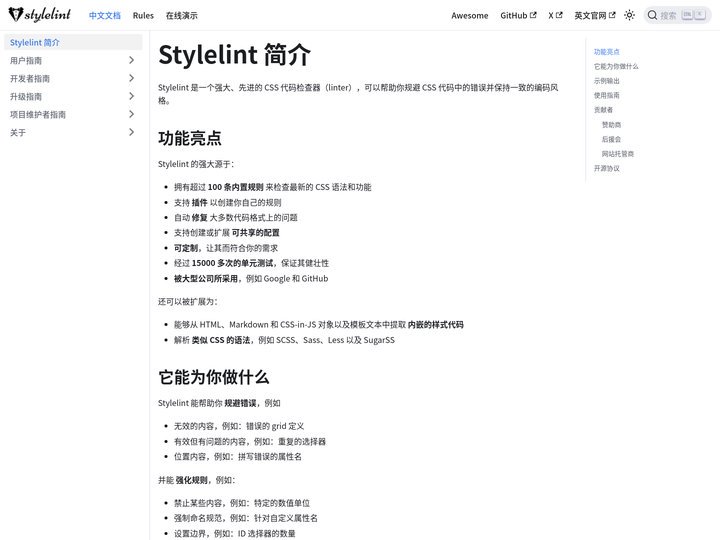Open the GitHub external link

[518, 15]
